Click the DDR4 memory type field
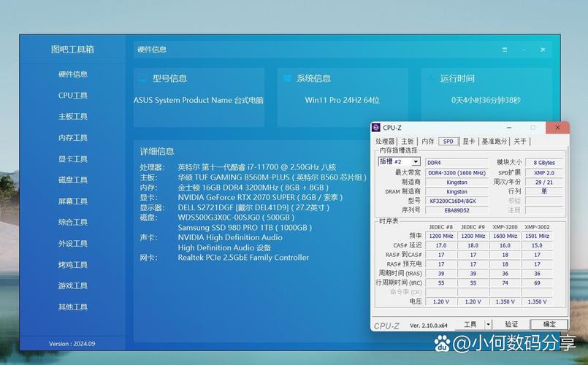Image resolution: width=588 pixels, height=365 pixels. 457,163
